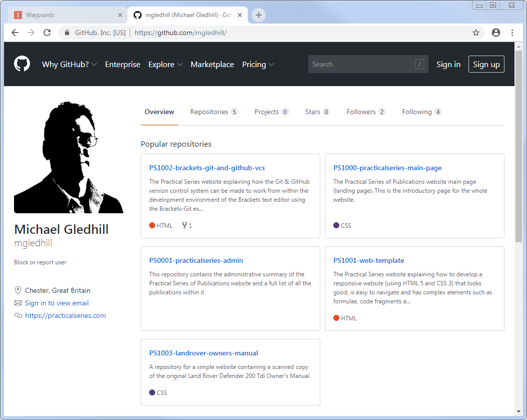
Task: Click the Following count badge 4
Action: [x=437, y=112]
